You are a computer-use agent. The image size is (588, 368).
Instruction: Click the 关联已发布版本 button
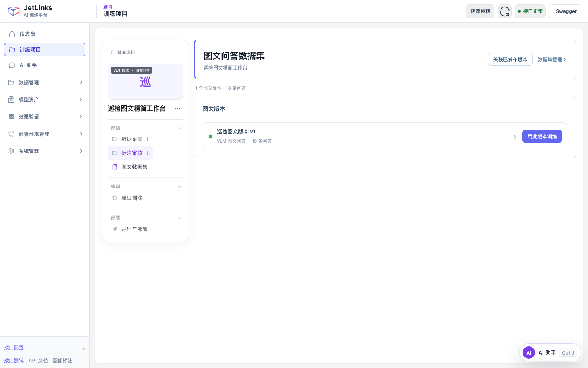click(x=510, y=60)
